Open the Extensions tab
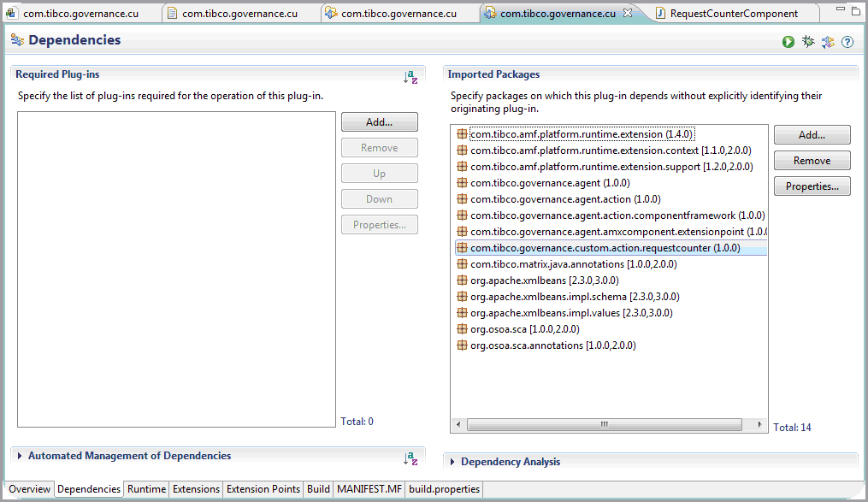 (196, 489)
